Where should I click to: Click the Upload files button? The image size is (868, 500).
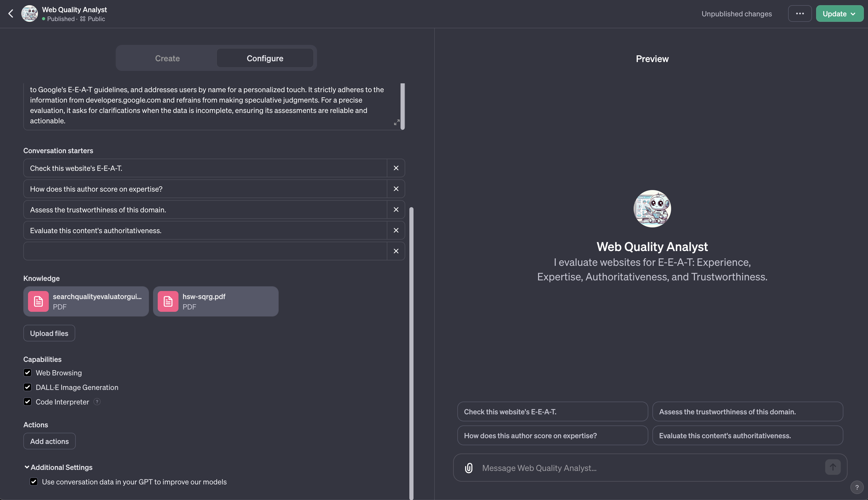[49, 333]
